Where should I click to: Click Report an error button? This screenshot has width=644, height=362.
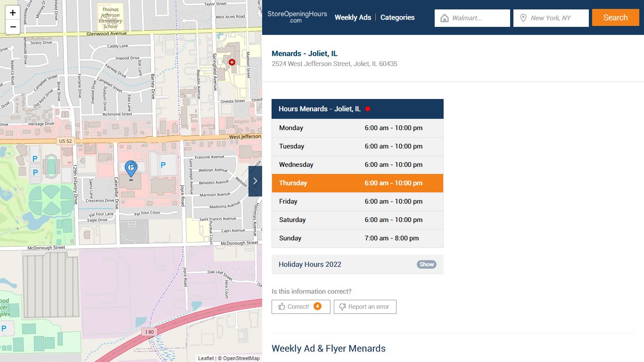click(x=365, y=306)
